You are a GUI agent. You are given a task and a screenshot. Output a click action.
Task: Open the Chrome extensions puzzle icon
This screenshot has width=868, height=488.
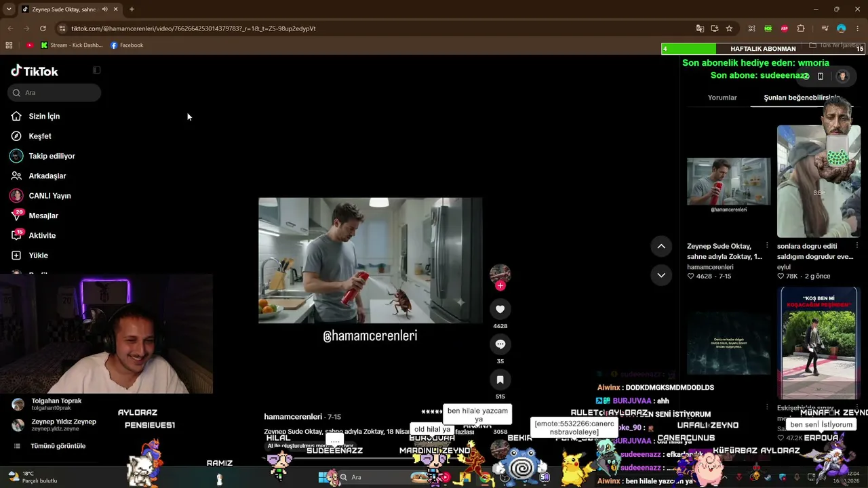(801, 28)
